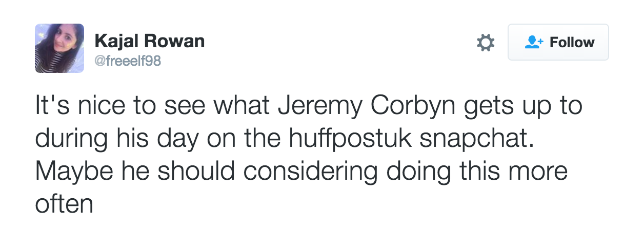Click the add-person icon in Follow
The image size is (644, 227).
pos(534,42)
